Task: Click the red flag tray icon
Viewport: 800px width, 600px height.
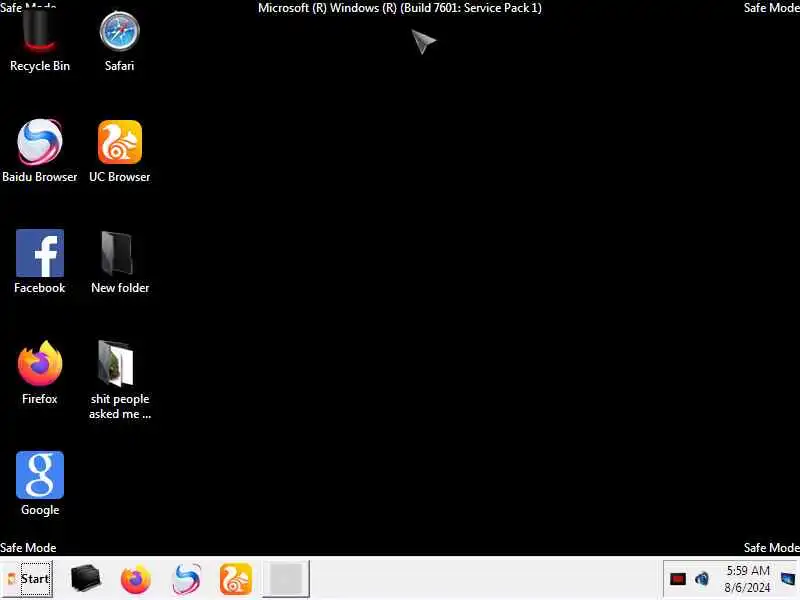Action: pos(678,579)
